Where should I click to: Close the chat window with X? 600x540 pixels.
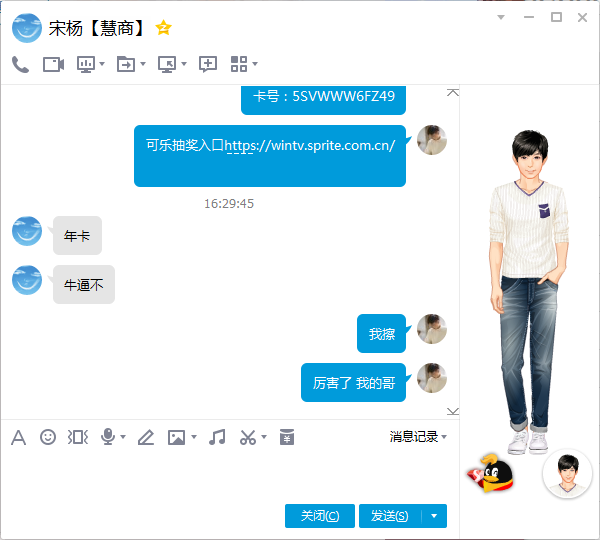(x=582, y=17)
